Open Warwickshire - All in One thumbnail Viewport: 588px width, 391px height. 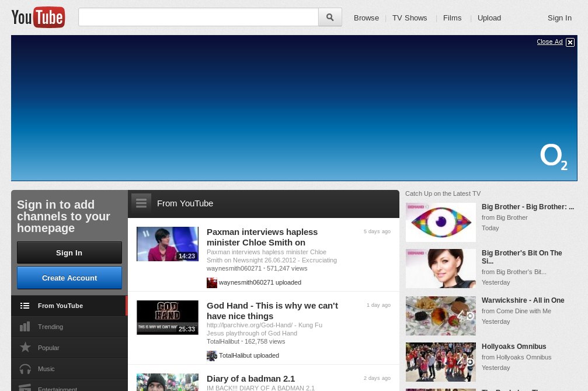[441, 316]
